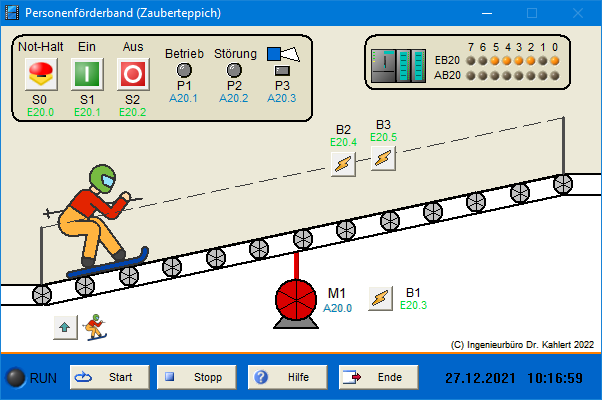Image resolution: width=602 pixels, height=400 pixels.
Task: Click the up arrow button below conveyor
Action: click(65, 326)
